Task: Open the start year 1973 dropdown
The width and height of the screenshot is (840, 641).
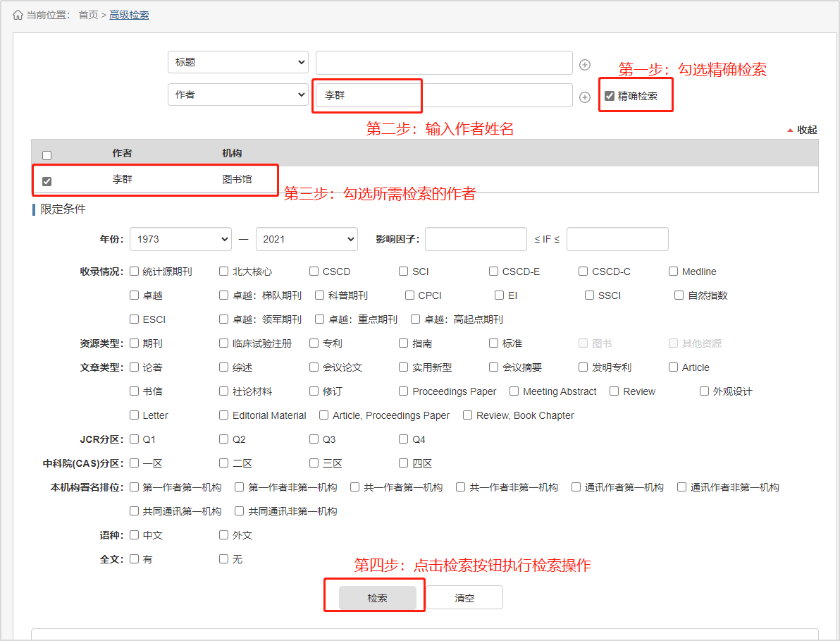Action: [x=180, y=239]
